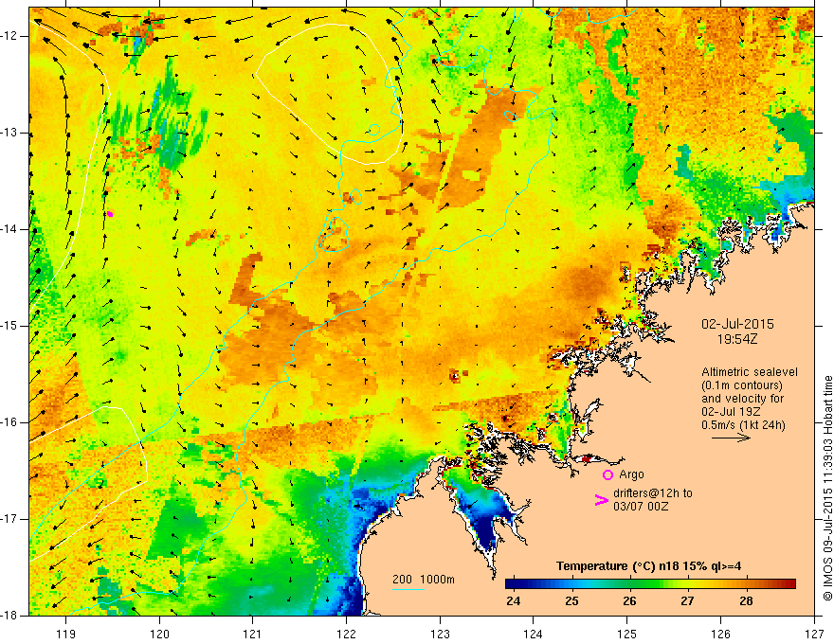The width and height of the screenshot is (834, 644).
Task: Click latitude axis label -14
Action: click(x=9, y=229)
